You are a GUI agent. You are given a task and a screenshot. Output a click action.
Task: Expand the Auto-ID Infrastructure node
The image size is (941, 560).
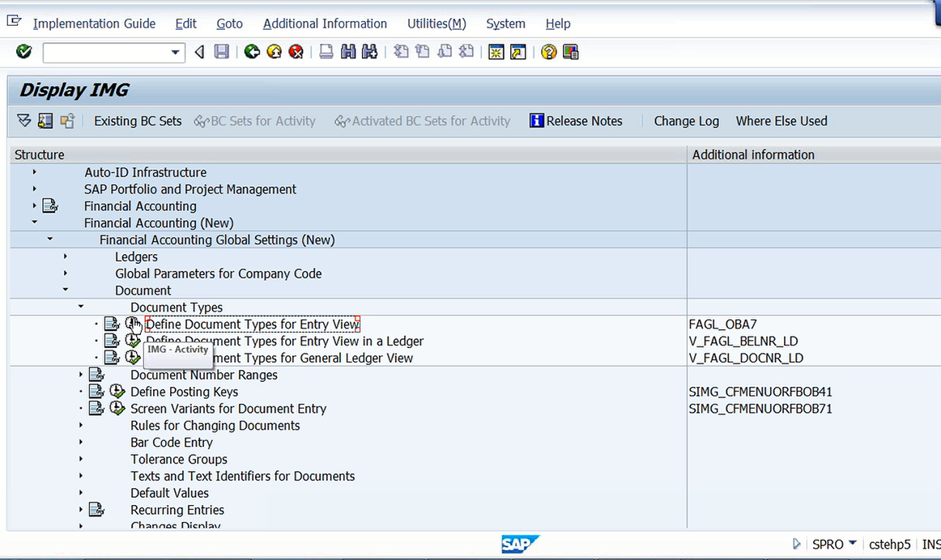pos(34,172)
